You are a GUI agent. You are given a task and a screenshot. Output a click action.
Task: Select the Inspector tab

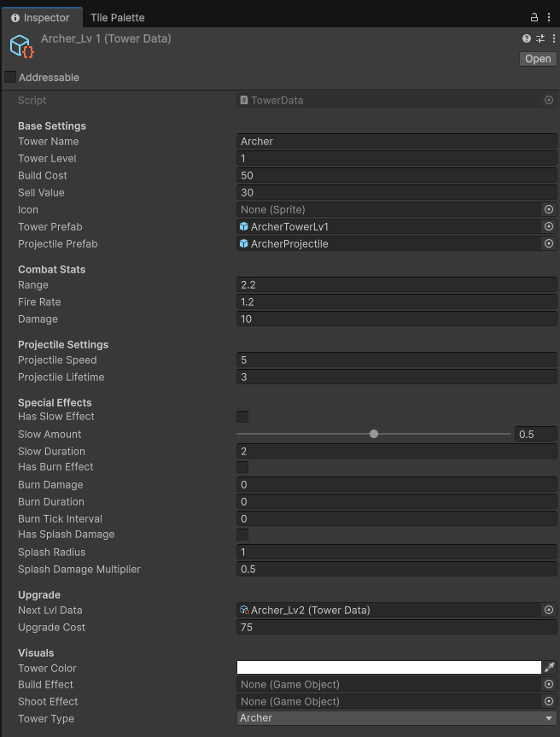(41, 17)
